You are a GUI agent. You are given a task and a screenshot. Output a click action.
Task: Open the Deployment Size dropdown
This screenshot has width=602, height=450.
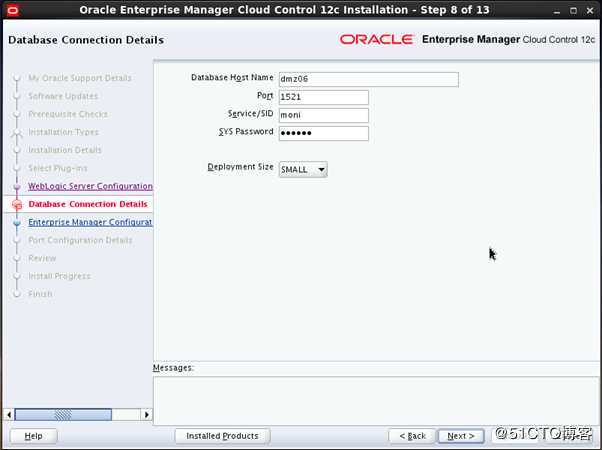[303, 169]
